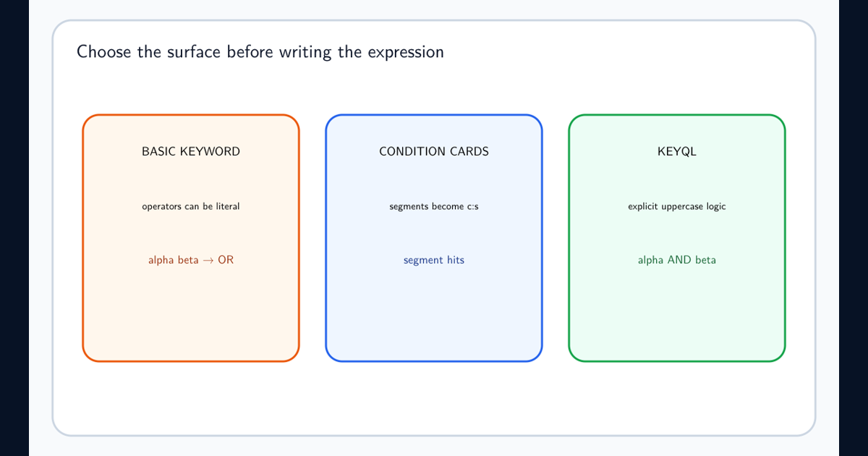Click the "segment hits" example text
Image resolution: width=868 pixels, height=456 pixels.
434,260
